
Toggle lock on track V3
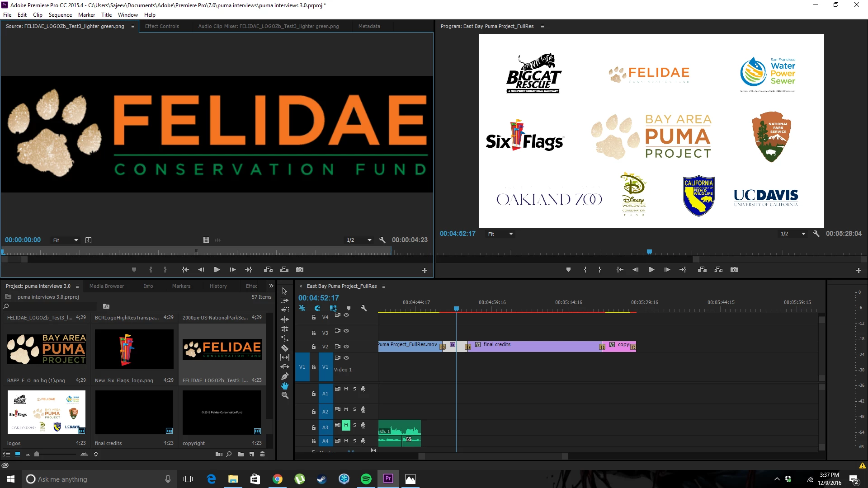click(x=314, y=333)
